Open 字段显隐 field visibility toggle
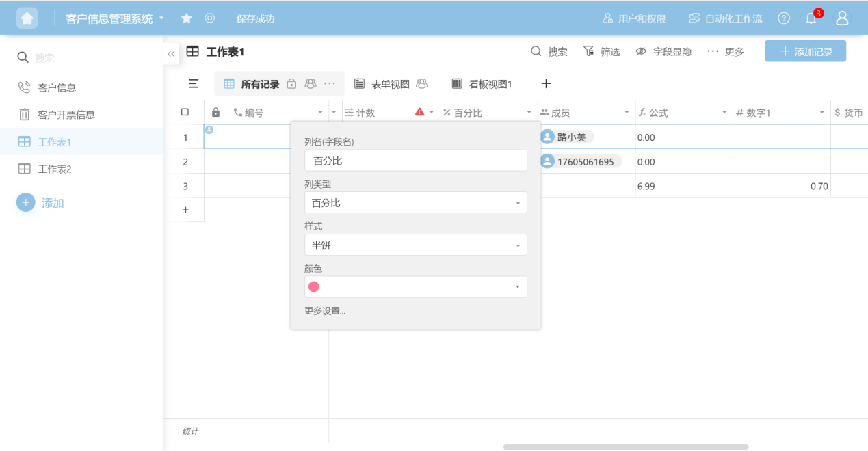The image size is (868, 451). (x=663, y=51)
